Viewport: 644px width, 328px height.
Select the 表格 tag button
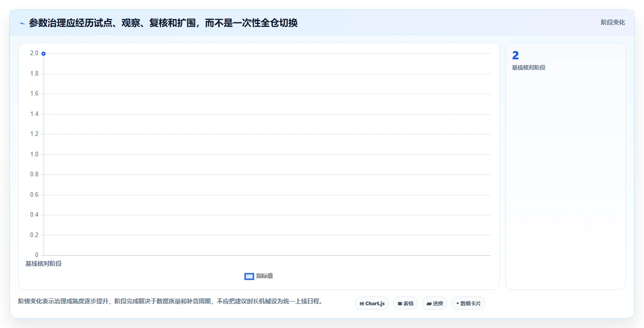(x=405, y=303)
